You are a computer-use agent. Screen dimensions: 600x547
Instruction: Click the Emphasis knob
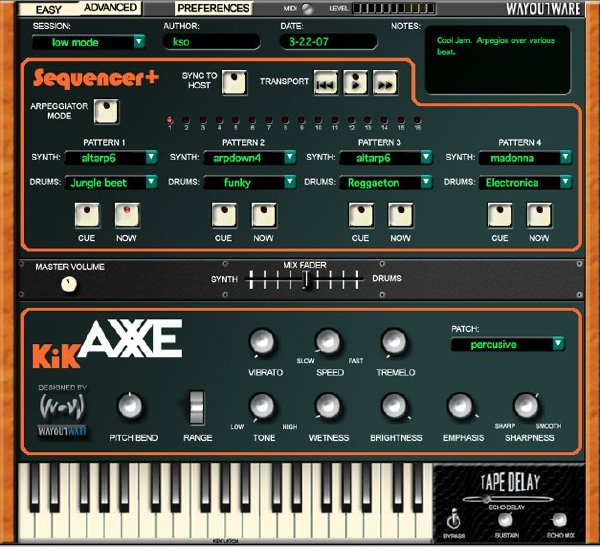click(460, 406)
